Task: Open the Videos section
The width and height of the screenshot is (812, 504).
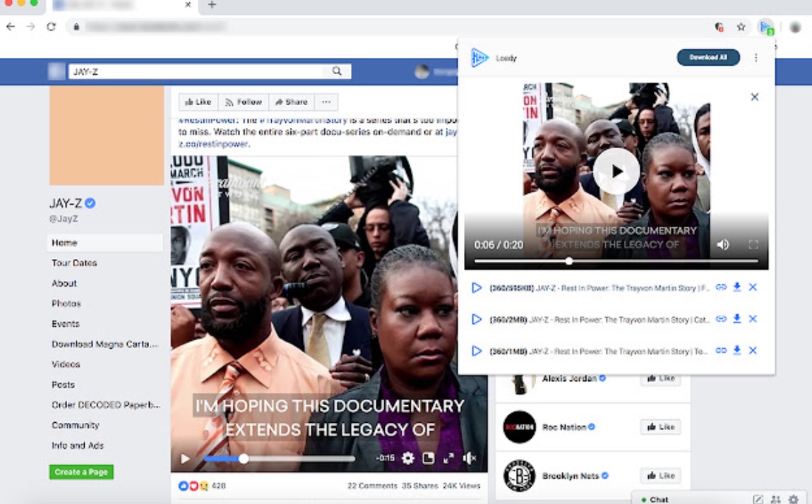Action: pos(66,364)
